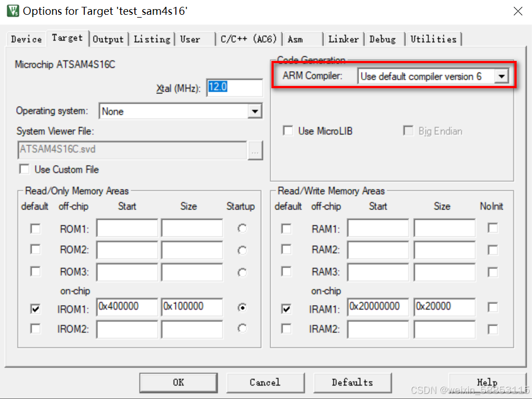Image resolution: width=532 pixels, height=399 pixels.
Task: Click the IROM1 Size field 0x100000
Action: (192, 307)
